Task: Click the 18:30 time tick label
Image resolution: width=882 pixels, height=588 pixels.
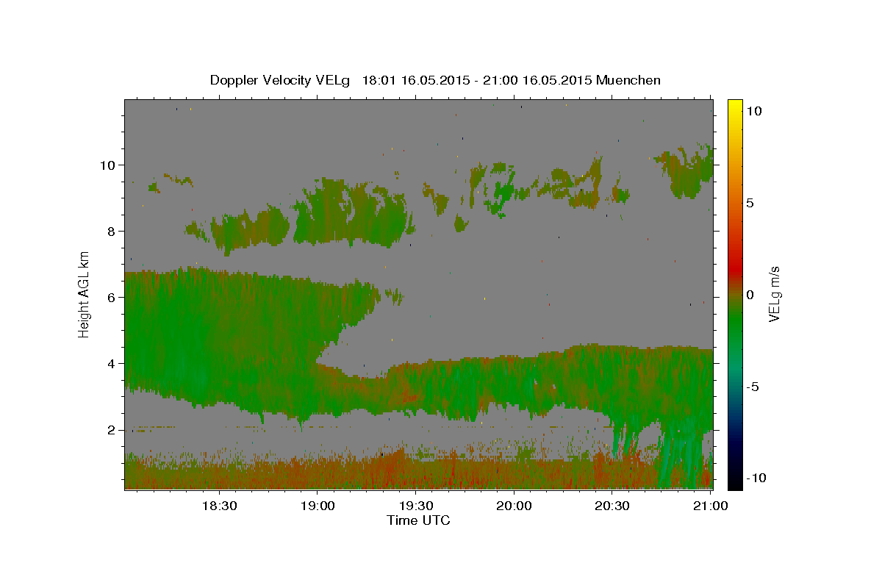Action: pyautogui.click(x=219, y=506)
